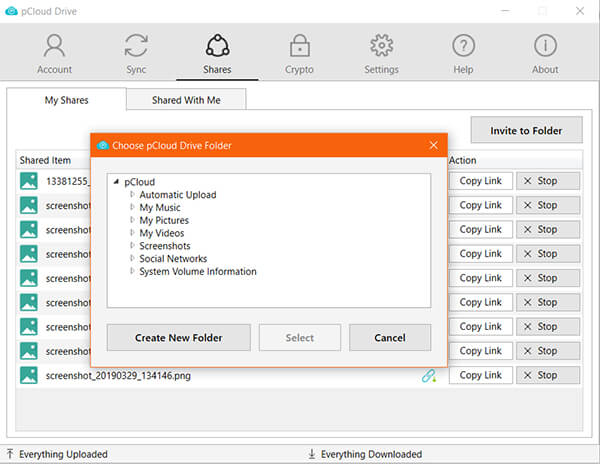This screenshot has height=464, width=600.
Task: Click the Action column header
Action: [463, 160]
